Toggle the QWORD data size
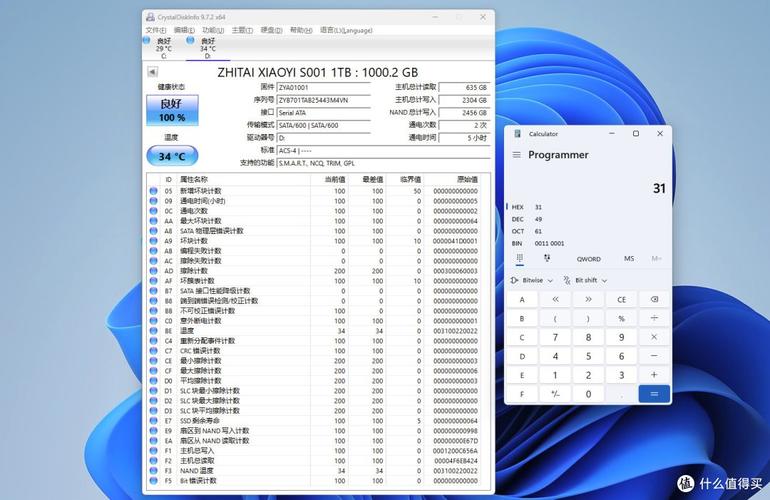 (588, 258)
